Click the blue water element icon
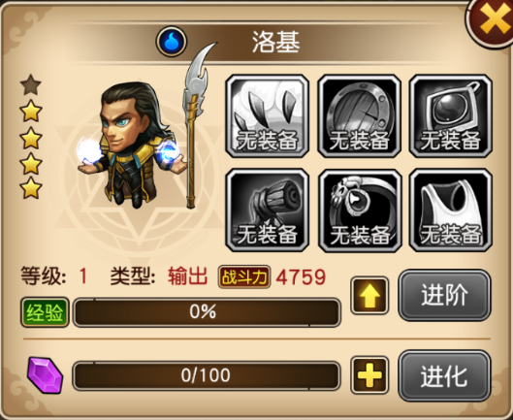This screenshot has width=513, height=420. tap(172, 42)
